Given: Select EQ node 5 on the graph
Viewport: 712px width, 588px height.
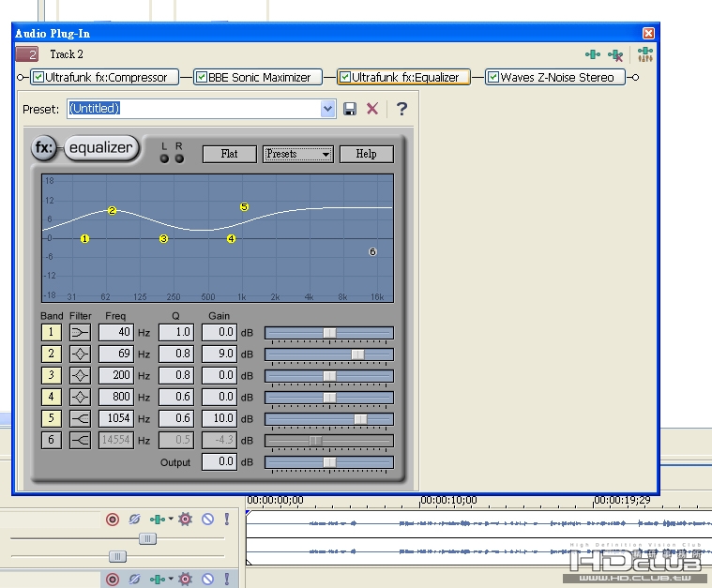Looking at the screenshot, I should point(244,207).
